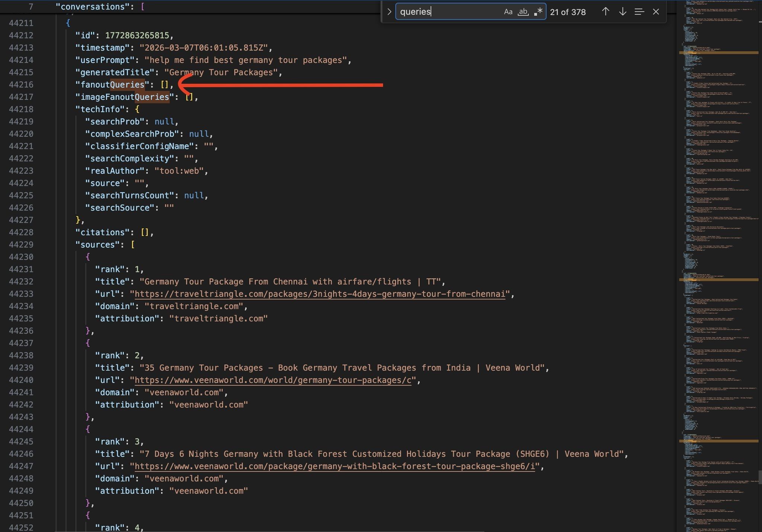Close the find widget

point(656,12)
